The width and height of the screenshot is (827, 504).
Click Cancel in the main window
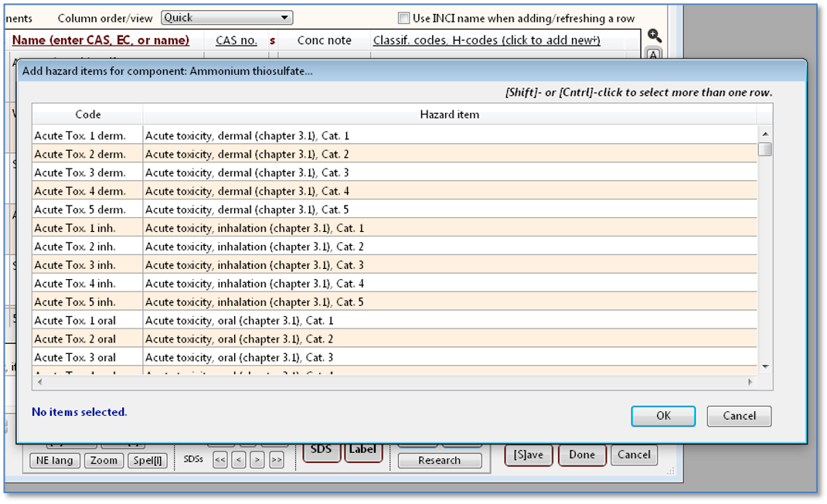tap(634, 455)
